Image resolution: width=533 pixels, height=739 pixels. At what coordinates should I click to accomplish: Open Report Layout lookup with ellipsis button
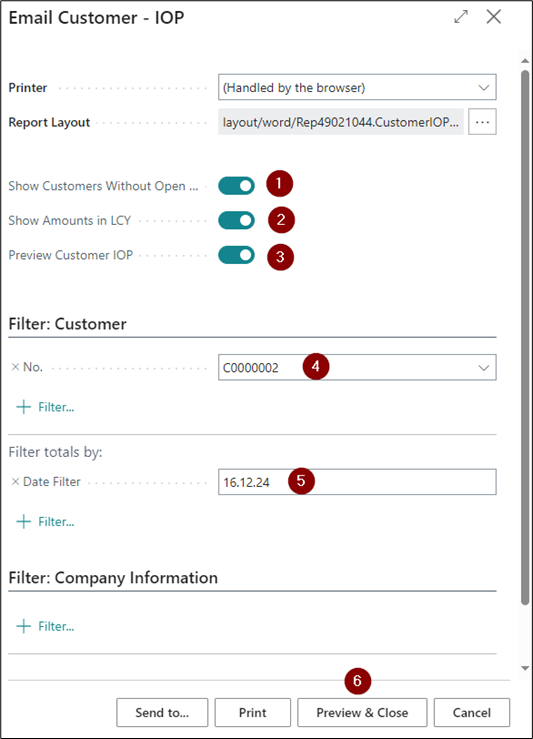point(482,122)
